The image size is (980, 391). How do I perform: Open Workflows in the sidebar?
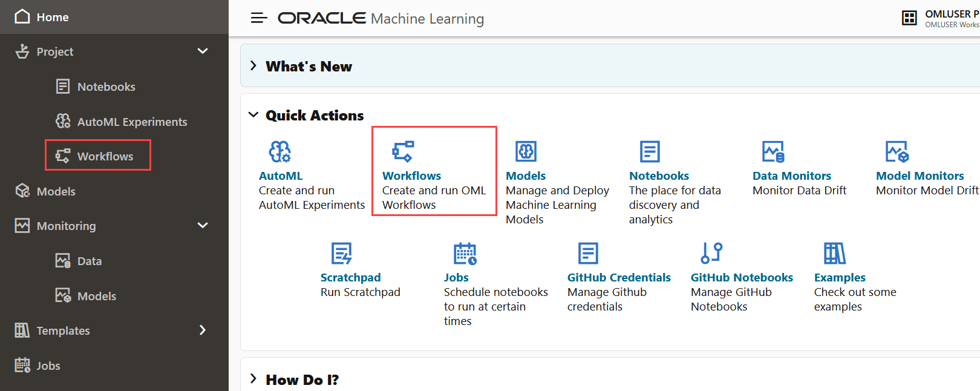click(105, 157)
